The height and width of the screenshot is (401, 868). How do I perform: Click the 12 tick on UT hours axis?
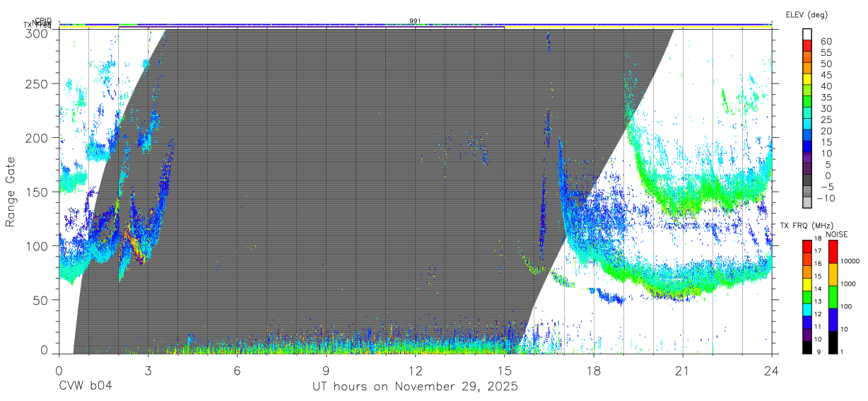click(416, 370)
